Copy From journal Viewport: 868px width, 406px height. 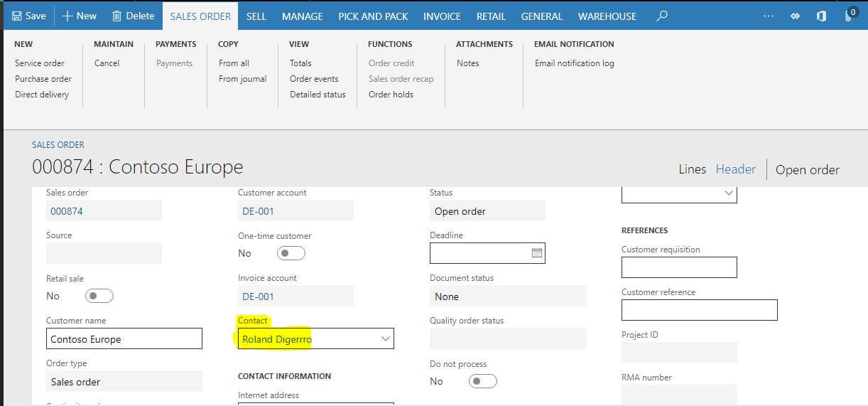243,79
